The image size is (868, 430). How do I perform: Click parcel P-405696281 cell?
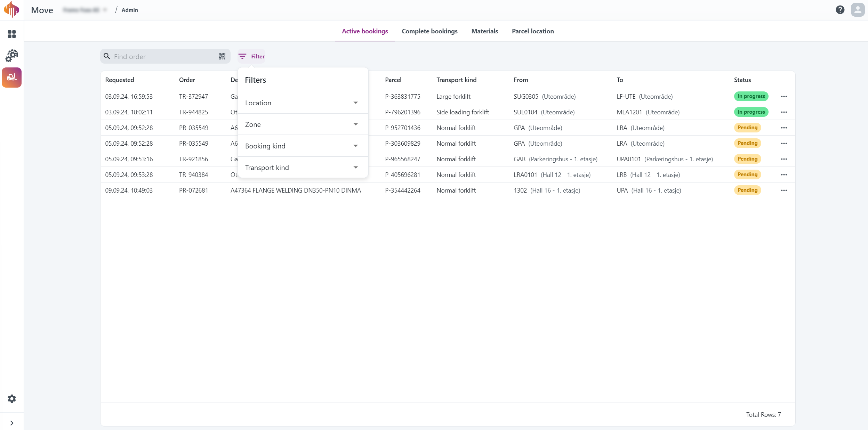point(403,175)
